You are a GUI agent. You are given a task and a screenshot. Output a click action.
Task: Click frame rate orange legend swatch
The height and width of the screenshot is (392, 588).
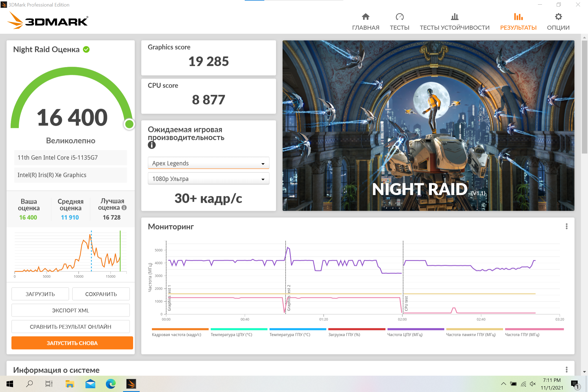[x=180, y=329]
